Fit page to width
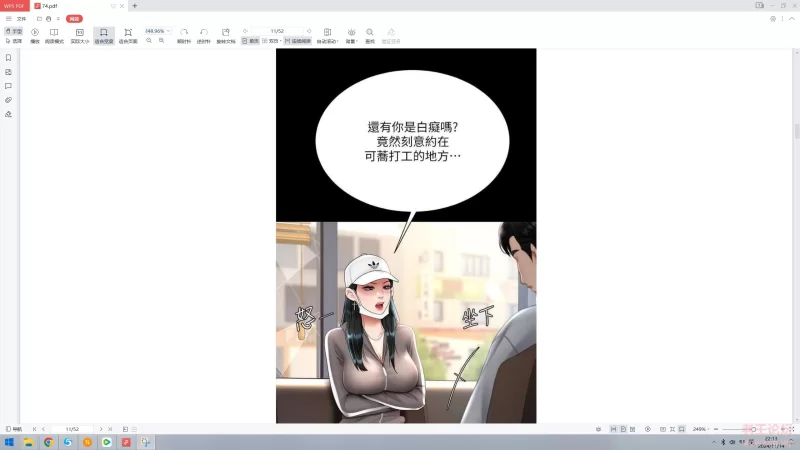 pos(104,36)
